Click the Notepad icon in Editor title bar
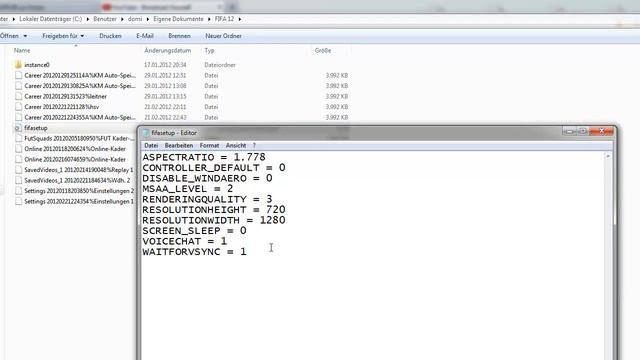 click(x=146, y=133)
